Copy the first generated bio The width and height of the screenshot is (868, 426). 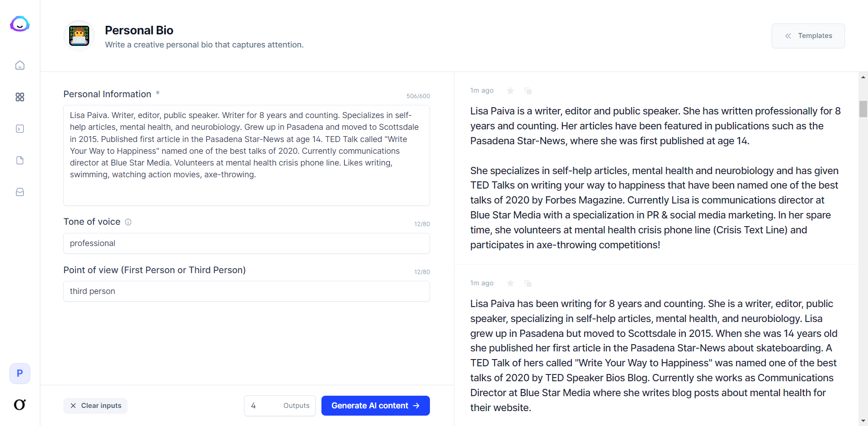coord(528,91)
